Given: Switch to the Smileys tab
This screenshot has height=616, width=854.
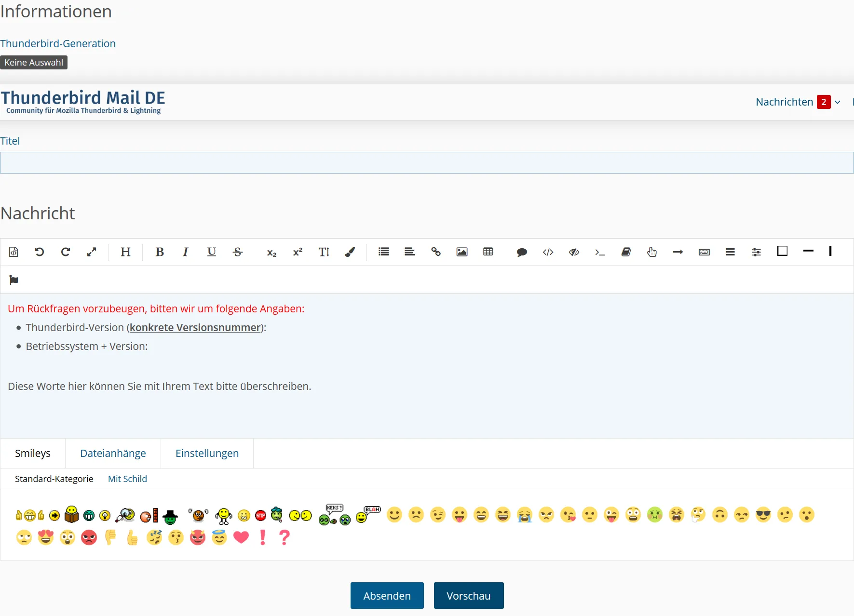Looking at the screenshot, I should point(33,453).
